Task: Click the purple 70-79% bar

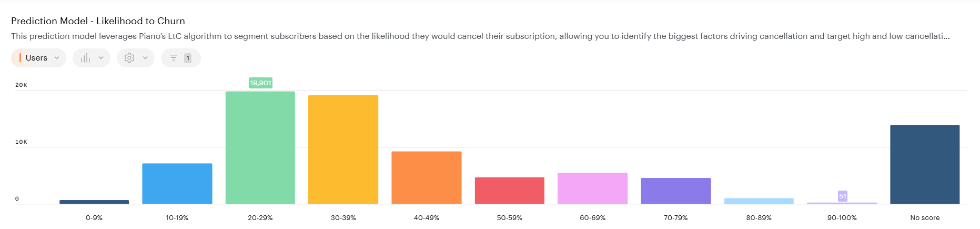Action: [675, 191]
